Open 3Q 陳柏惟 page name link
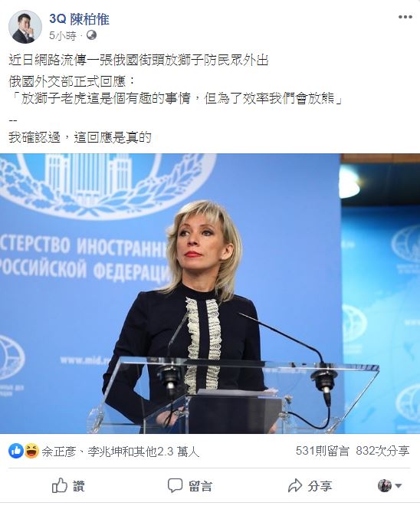 80,19
